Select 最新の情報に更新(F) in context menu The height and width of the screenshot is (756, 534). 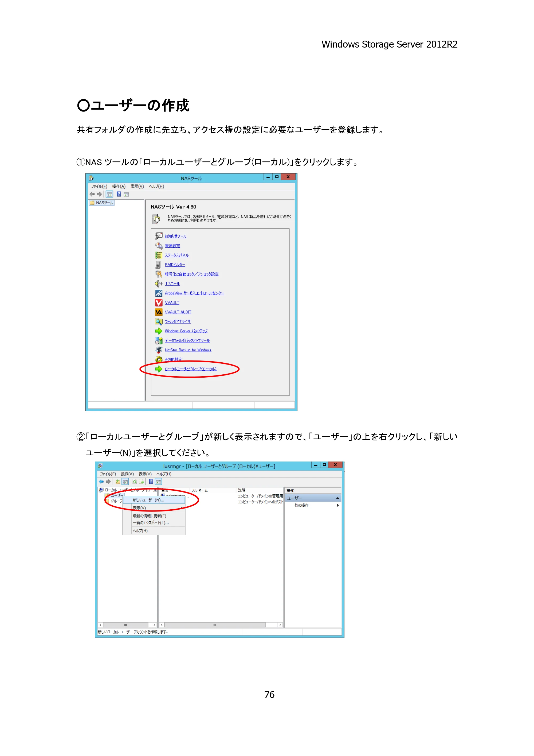pyautogui.click(x=154, y=516)
